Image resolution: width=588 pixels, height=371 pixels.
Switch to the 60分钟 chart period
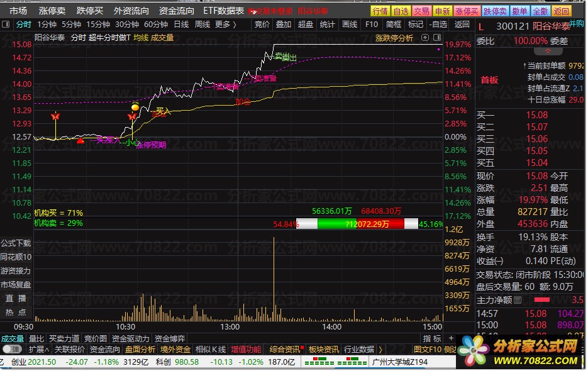click(155, 25)
